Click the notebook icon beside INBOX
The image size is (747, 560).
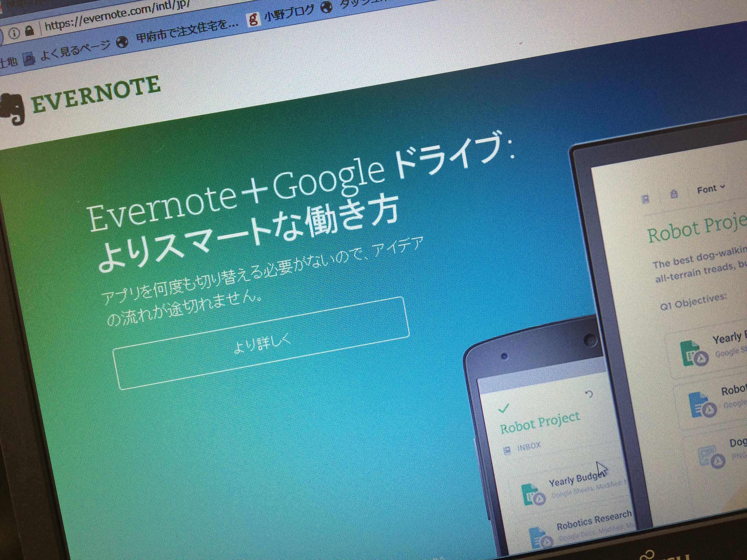pyautogui.click(x=506, y=450)
